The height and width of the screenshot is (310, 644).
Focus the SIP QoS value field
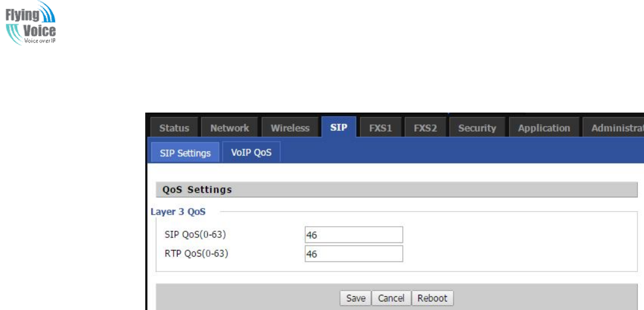click(354, 235)
